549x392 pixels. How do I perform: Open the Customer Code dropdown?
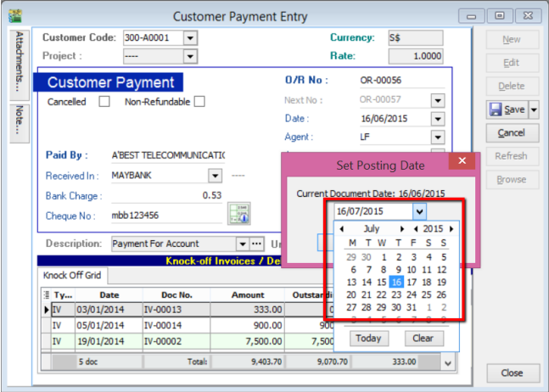(x=190, y=37)
